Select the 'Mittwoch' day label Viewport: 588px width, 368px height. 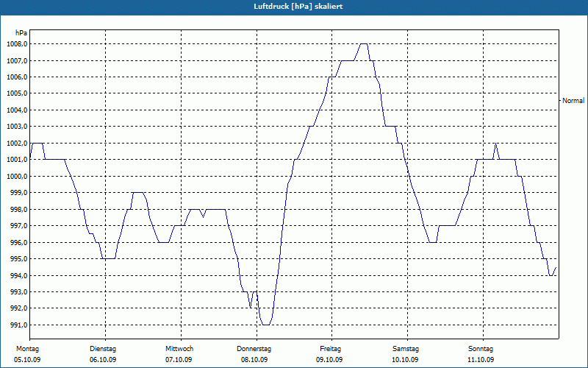coord(179,349)
